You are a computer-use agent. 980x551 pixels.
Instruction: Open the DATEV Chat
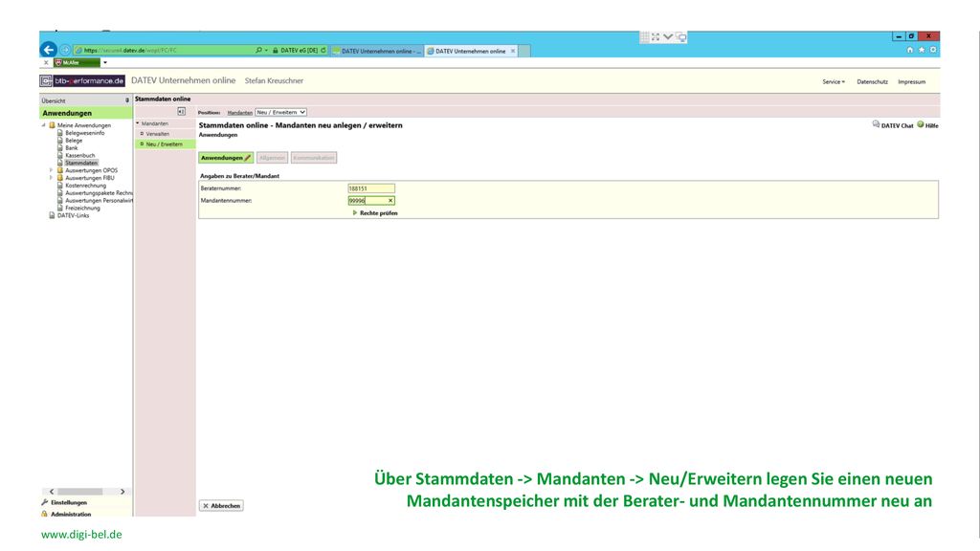click(x=893, y=125)
